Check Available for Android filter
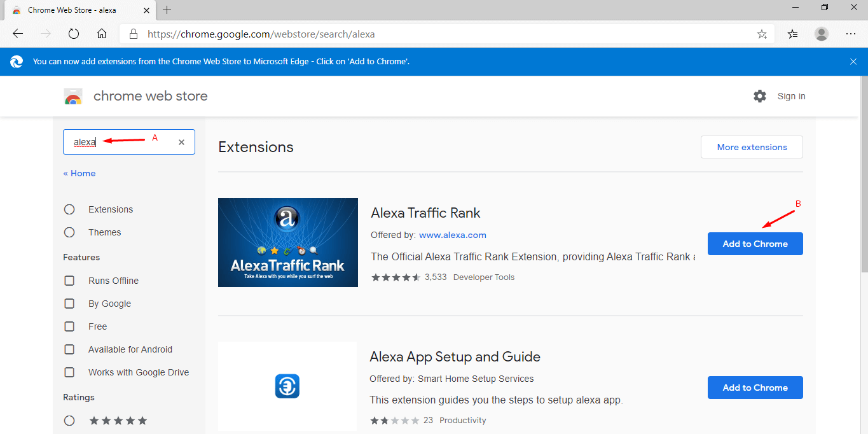The image size is (868, 434). pos(69,349)
